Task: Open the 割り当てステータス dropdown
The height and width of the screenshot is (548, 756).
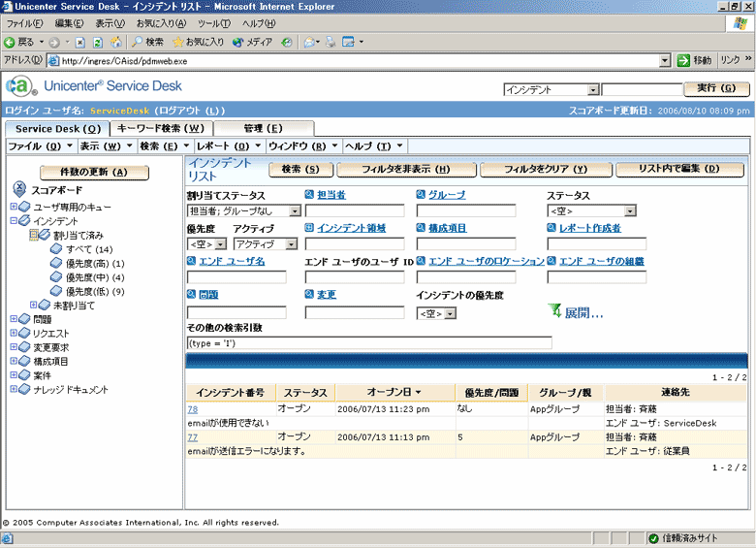Action: click(x=294, y=211)
